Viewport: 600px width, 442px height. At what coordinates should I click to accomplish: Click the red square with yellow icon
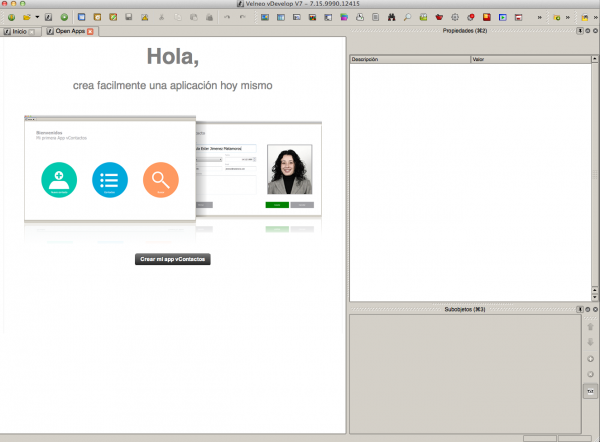coord(487,17)
